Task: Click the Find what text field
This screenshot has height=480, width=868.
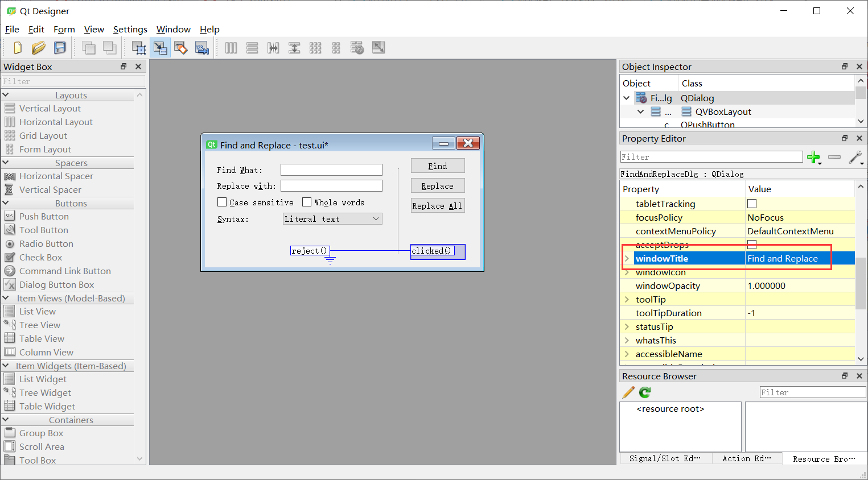Action: [x=331, y=169]
